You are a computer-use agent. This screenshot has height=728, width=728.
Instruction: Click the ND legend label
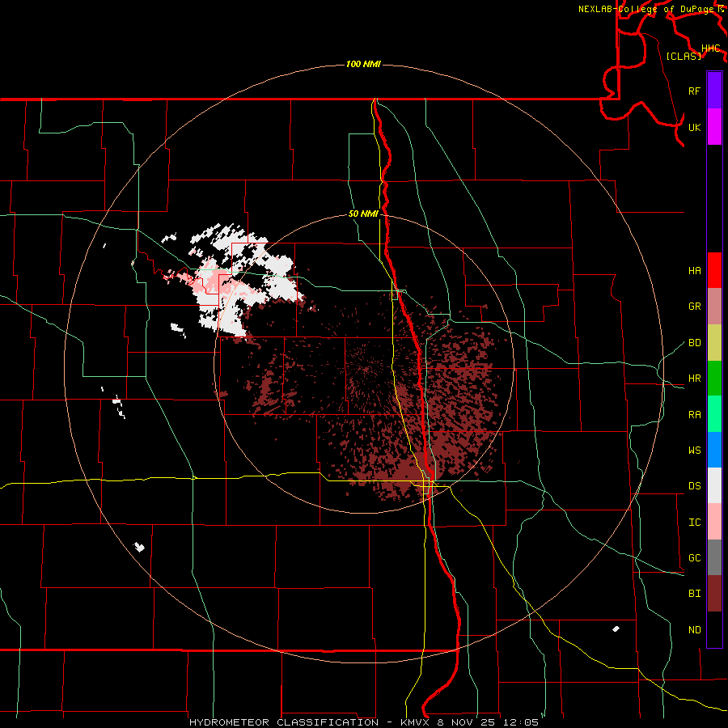[694, 630]
